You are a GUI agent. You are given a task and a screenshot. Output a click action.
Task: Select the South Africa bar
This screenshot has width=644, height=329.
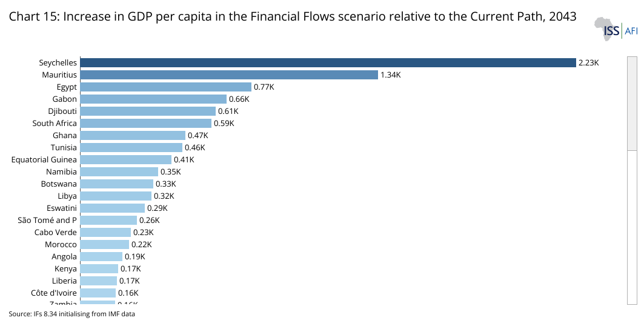(145, 123)
